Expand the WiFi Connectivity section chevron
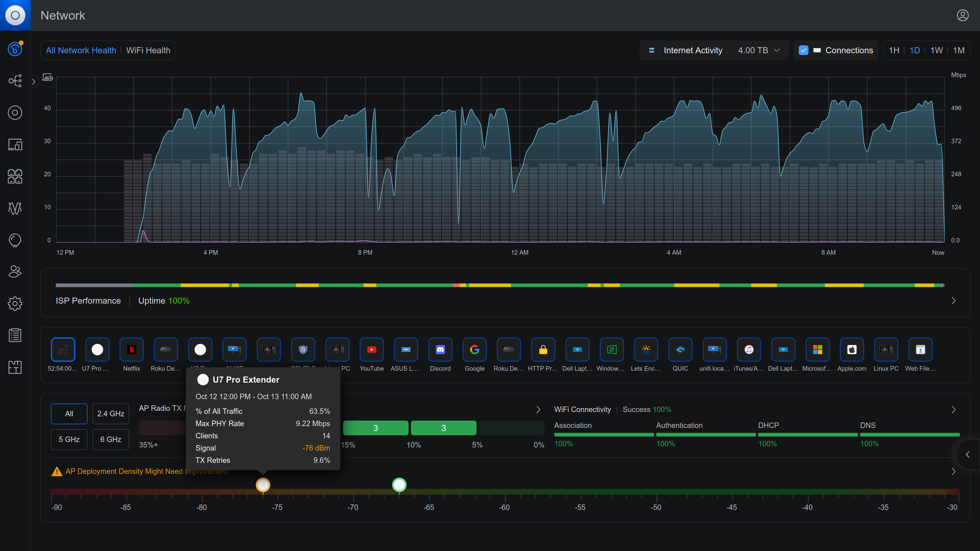 (953, 410)
